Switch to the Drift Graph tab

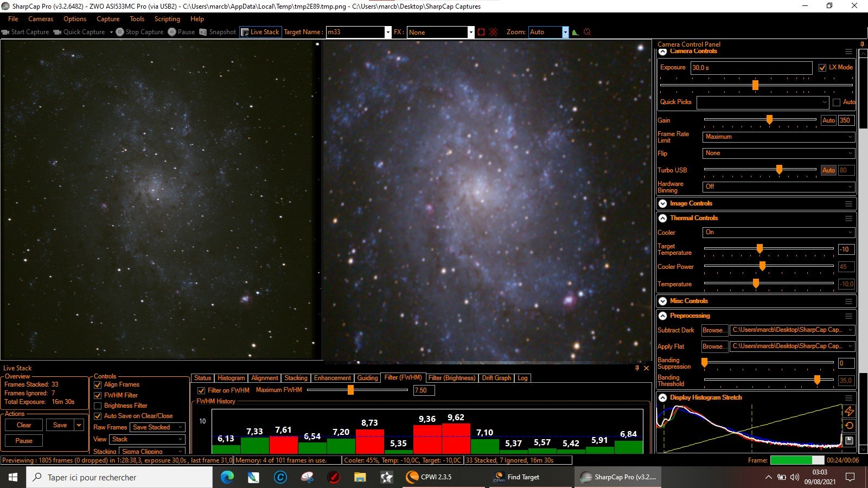click(496, 378)
